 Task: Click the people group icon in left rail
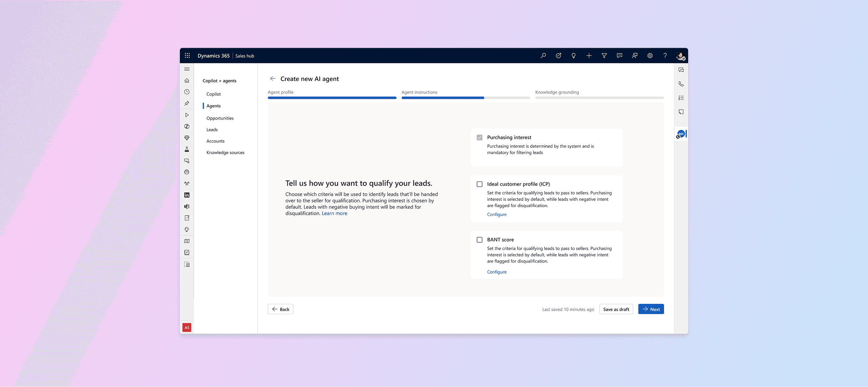[x=187, y=183]
